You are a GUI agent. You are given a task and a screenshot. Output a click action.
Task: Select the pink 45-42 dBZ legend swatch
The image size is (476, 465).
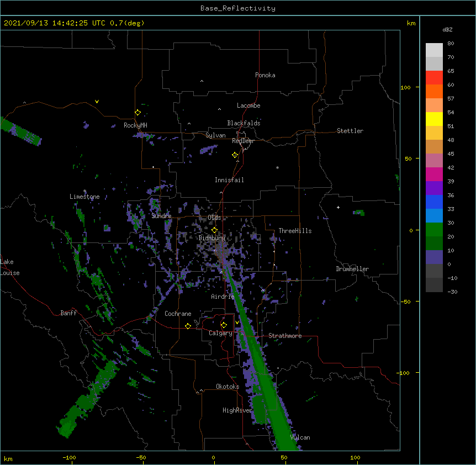click(x=434, y=160)
